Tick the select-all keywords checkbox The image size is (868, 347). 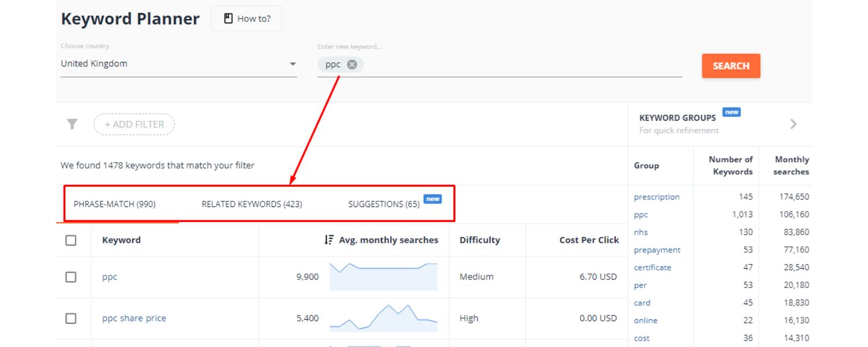pyautogui.click(x=71, y=240)
